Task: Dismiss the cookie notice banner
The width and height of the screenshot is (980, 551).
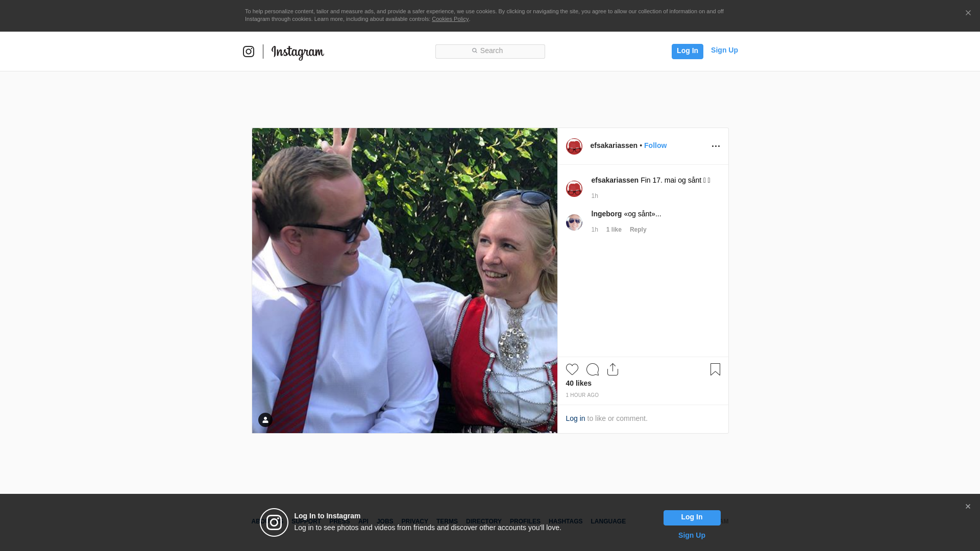Action: point(968,13)
